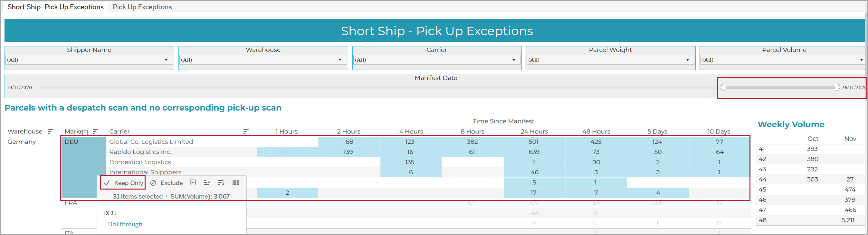Screen dimensions: 868x235
Task: Click the 4 Hours column header
Action: tap(411, 132)
